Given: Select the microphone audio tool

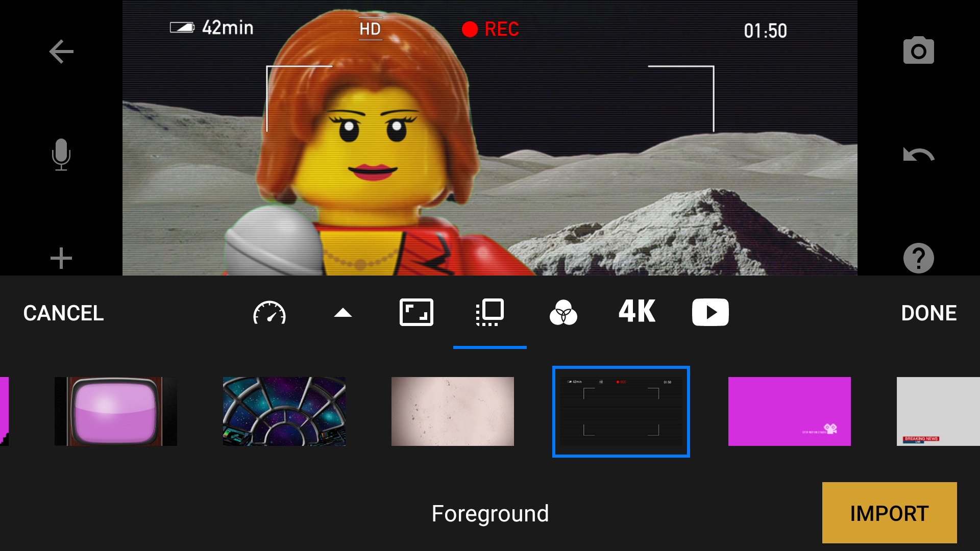Looking at the screenshot, I should 61,155.
